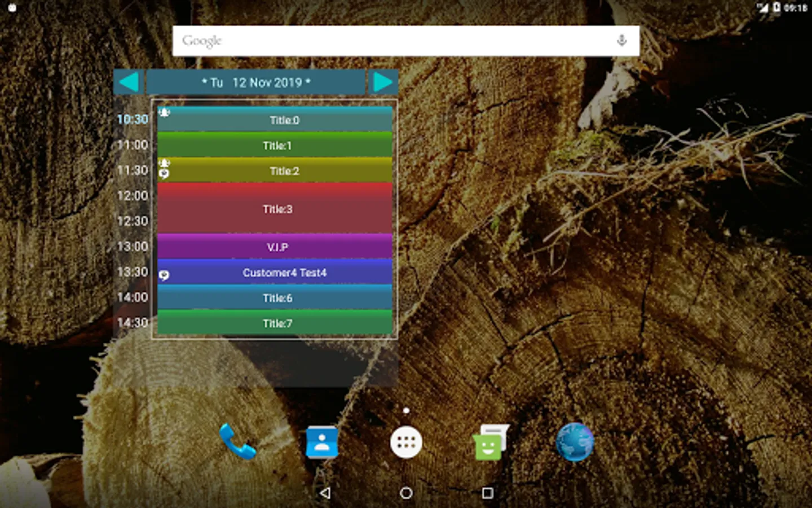
Task: Click the alarm bell icon on Title:0
Action: (x=164, y=112)
